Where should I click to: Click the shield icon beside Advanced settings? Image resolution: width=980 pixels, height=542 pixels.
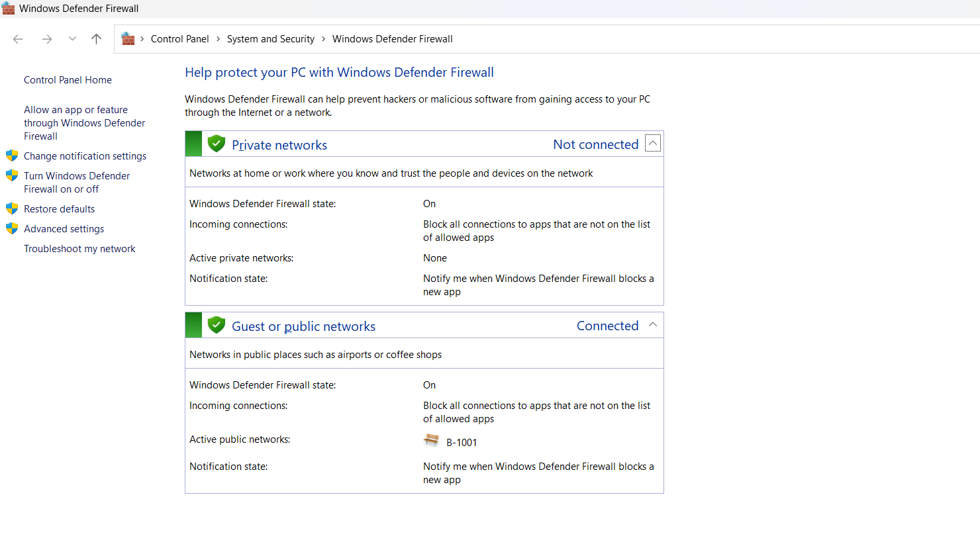(12, 229)
